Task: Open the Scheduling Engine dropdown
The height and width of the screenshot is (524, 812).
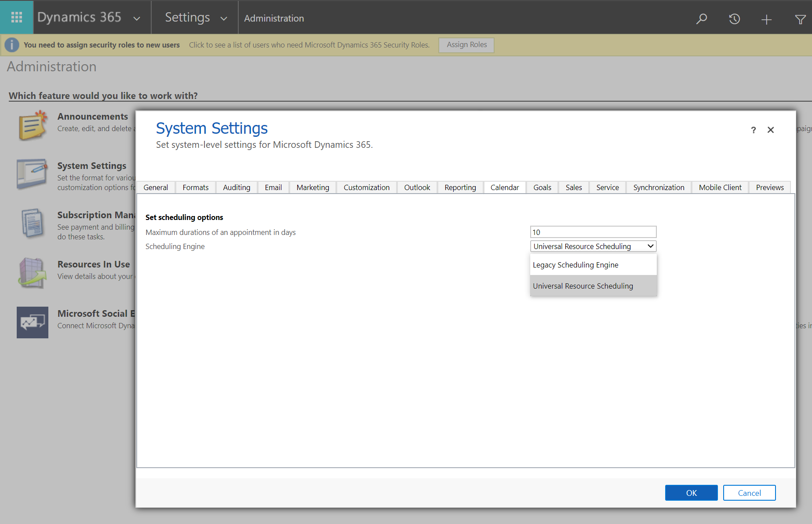Action: click(593, 246)
